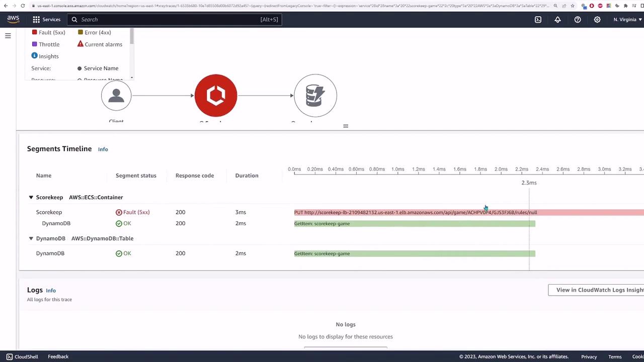Bookmark this page with the star icon

point(573,6)
